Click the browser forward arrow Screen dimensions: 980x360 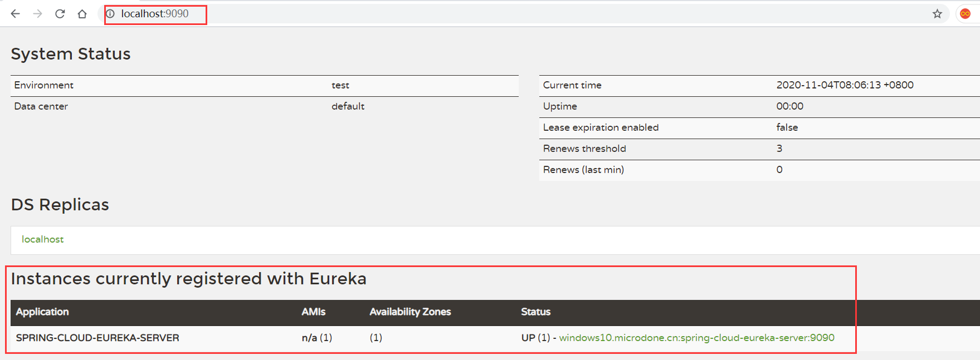(37, 14)
